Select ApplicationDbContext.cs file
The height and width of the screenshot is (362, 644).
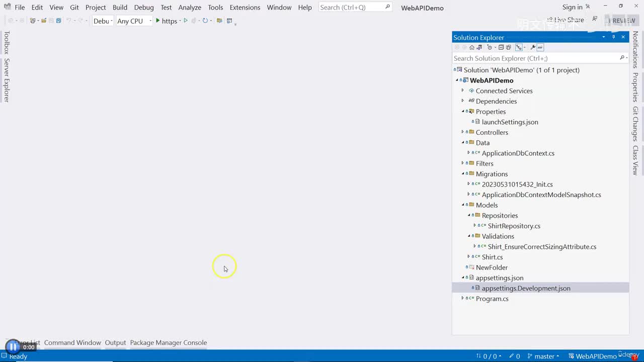[x=518, y=153]
